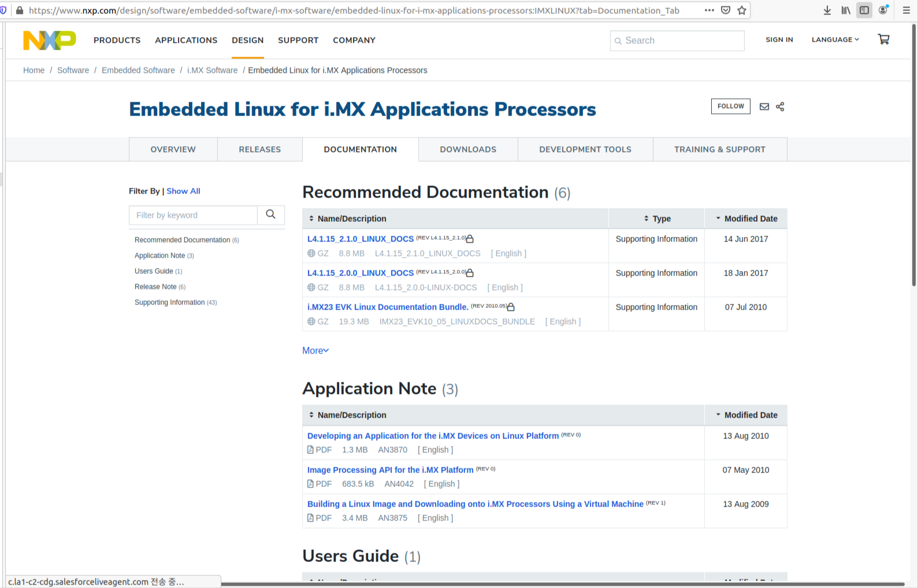Click lock icon beside L4.1.15_2.0.0_LINUX_DOCS
This screenshot has height=588, width=918.
470,273
